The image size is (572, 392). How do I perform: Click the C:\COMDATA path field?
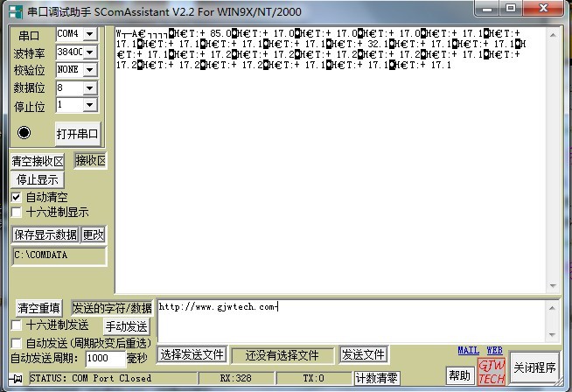(x=59, y=255)
